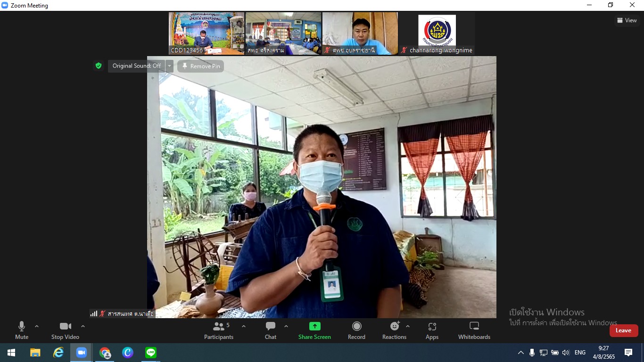Click the Zoom icon in the taskbar
This screenshot has width=644, height=362.
pos(82,353)
